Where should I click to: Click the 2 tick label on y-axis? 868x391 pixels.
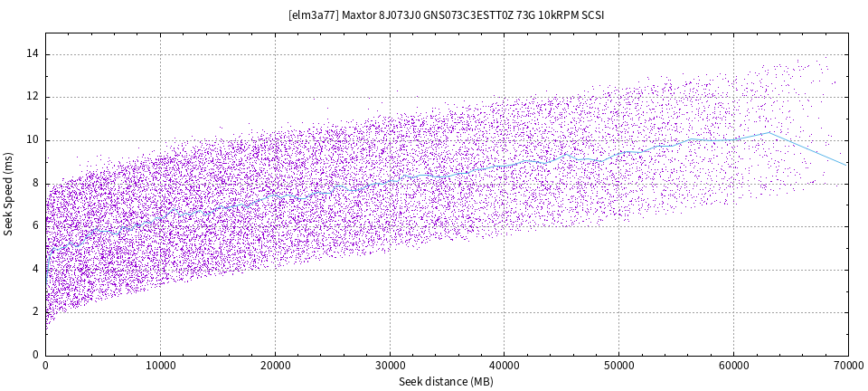pyautogui.click(x=34, y=311)
